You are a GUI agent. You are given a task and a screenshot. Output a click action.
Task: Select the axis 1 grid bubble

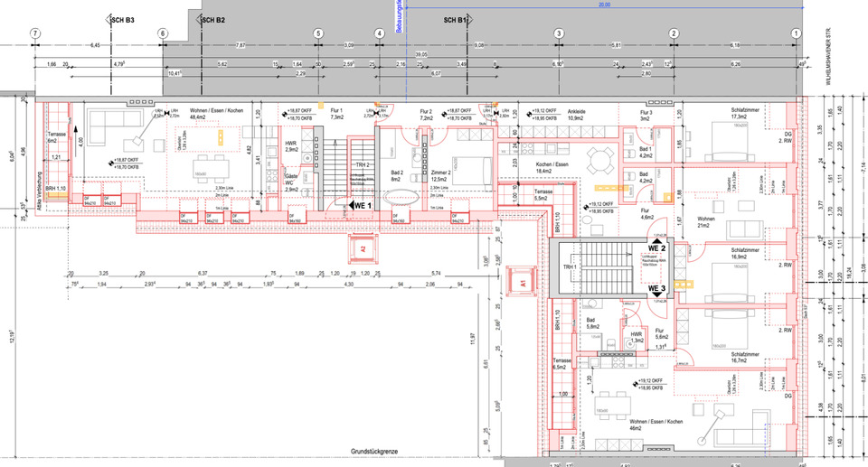pos(797,33)
